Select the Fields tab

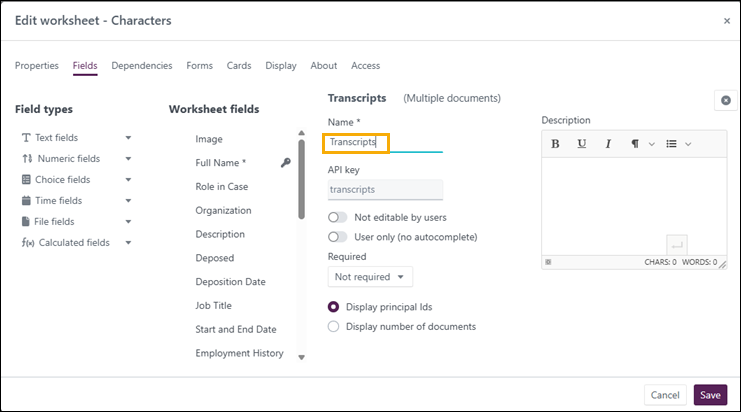85,66
